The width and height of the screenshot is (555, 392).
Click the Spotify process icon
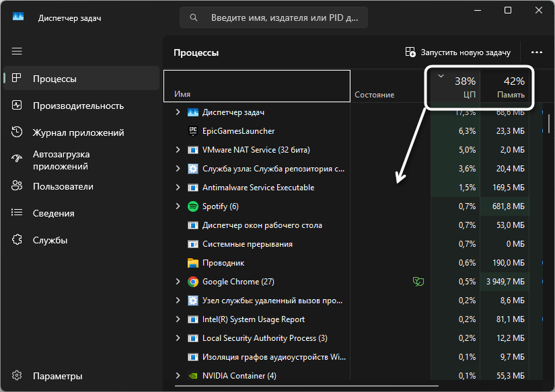(x=193, y=206)
